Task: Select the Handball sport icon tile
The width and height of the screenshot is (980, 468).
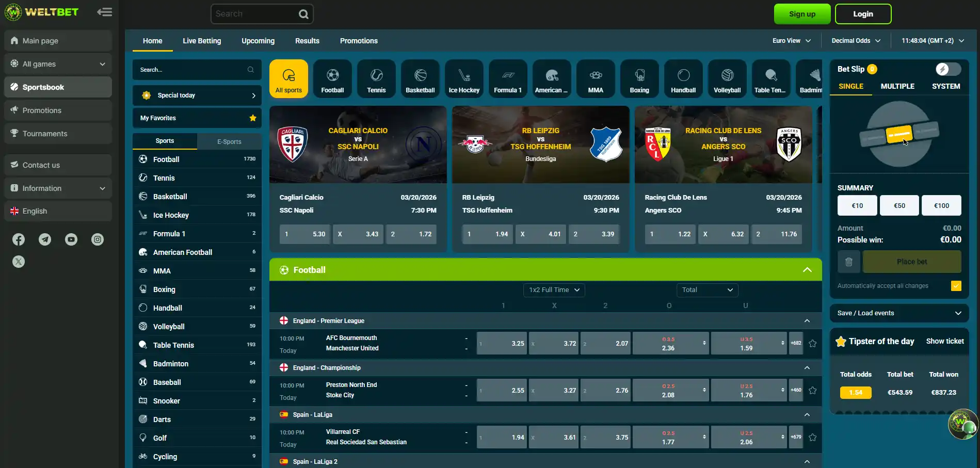Action: [683, 79]
